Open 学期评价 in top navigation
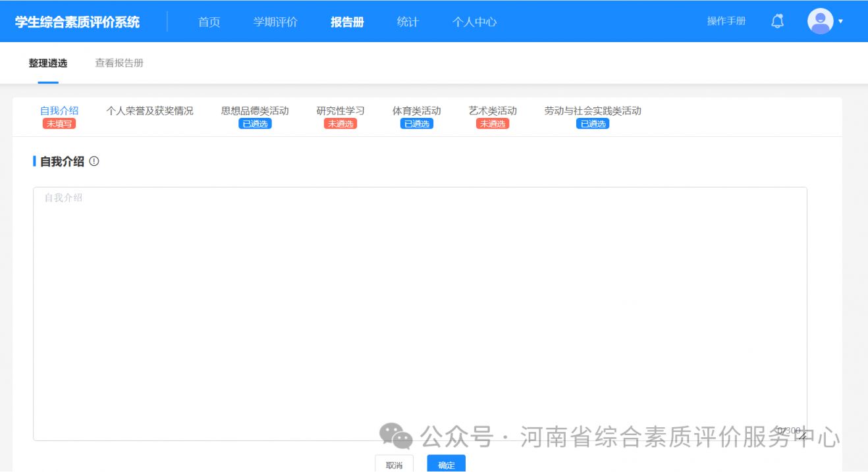 pyautogui.click(x=275, y=22)
